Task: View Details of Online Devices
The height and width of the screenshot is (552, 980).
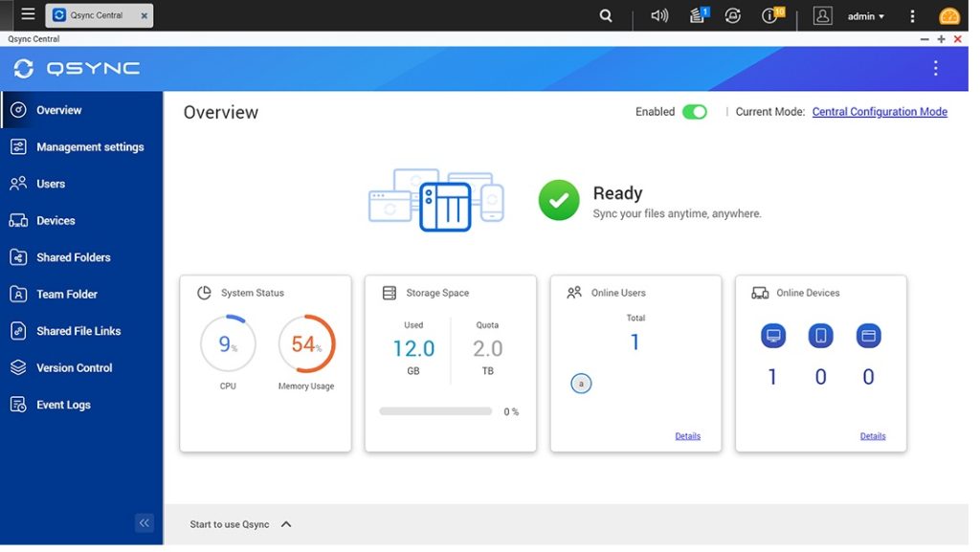Action: click(x=873, y=435)
